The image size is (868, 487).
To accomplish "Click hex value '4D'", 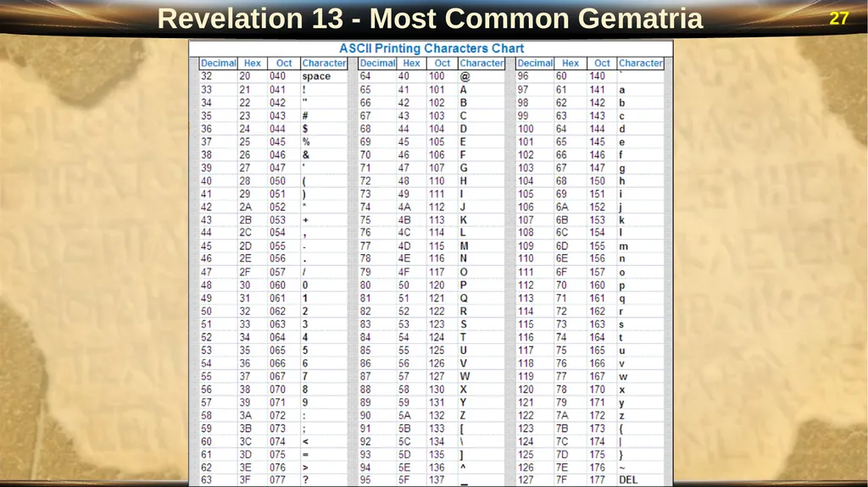I will coord(404,246).
